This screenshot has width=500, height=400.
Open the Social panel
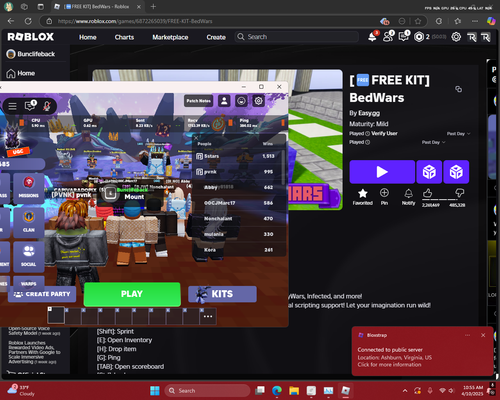(x=29, y=256)
